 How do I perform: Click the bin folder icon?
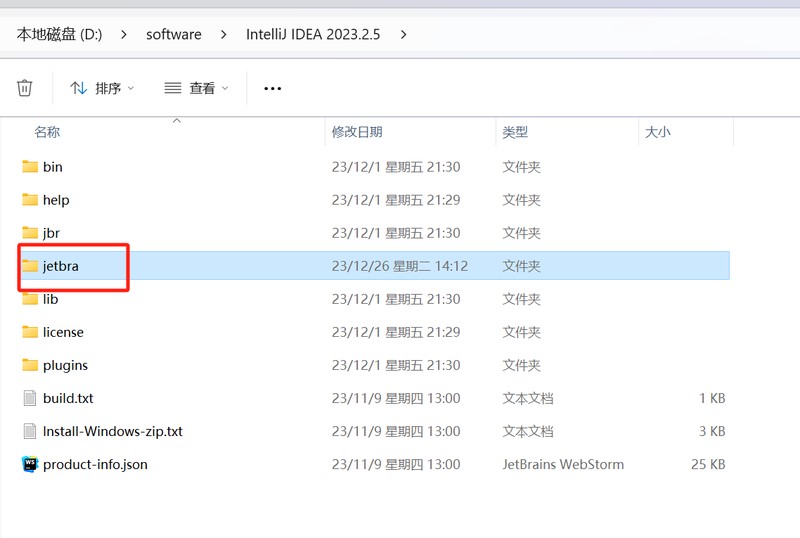(30, 166)
